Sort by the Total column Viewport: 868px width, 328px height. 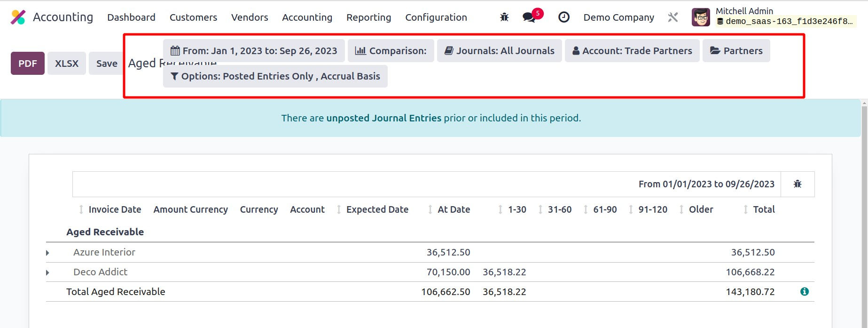tap(763, 209)
